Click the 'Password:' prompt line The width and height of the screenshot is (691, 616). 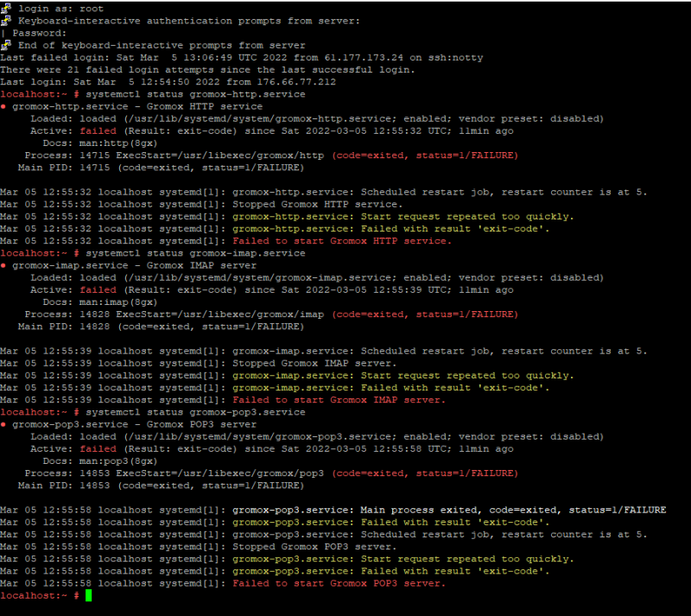pos(39,32)
